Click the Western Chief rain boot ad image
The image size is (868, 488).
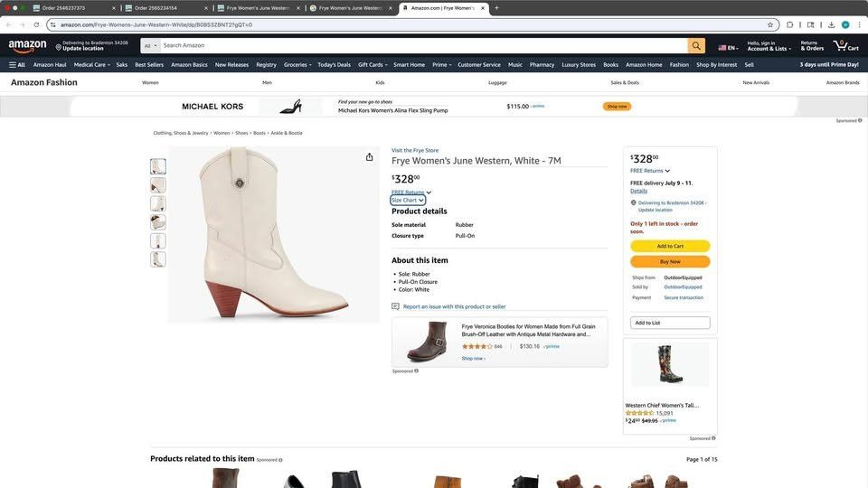coord(670,364)
